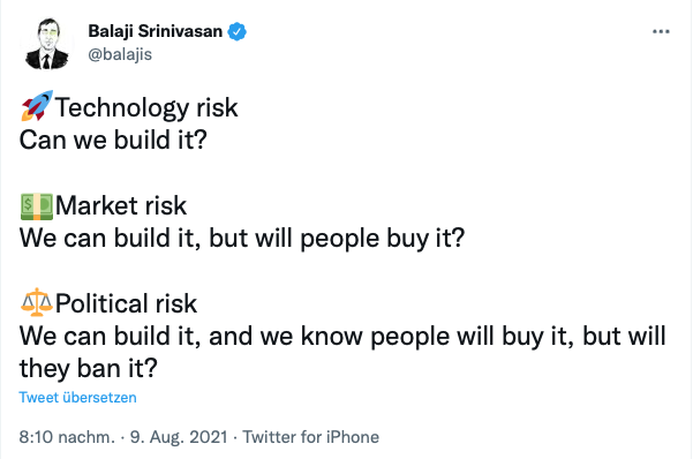
Task: Click the line Can we build it?
Action: click(113, 138)
